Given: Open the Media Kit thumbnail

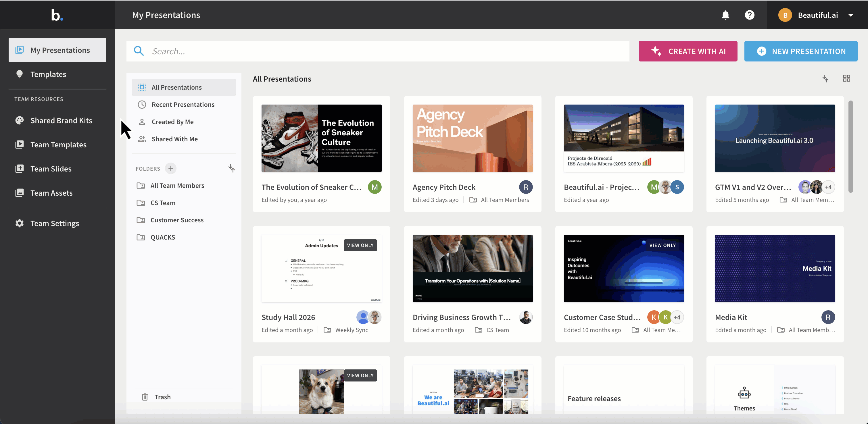Looking at the screenshot, I should tap(775, 268).
